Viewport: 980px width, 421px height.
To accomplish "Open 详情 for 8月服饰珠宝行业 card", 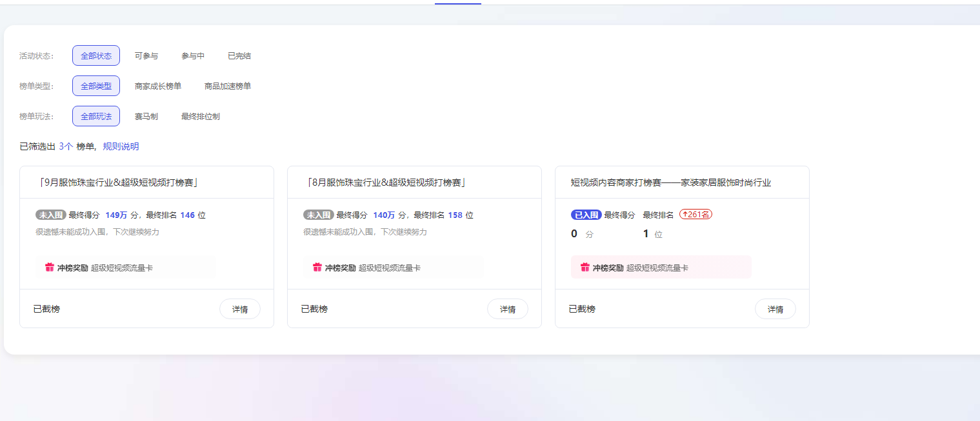I will (x=508, y=309).
